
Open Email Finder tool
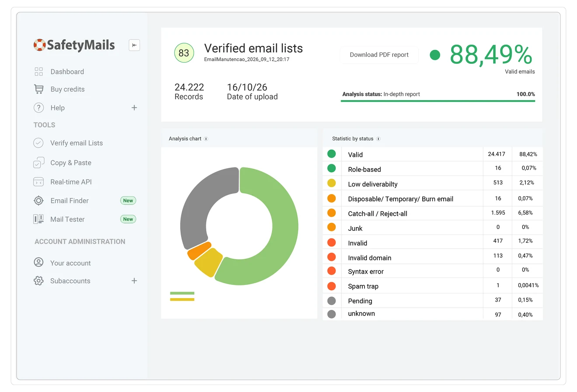click(70, 201)
